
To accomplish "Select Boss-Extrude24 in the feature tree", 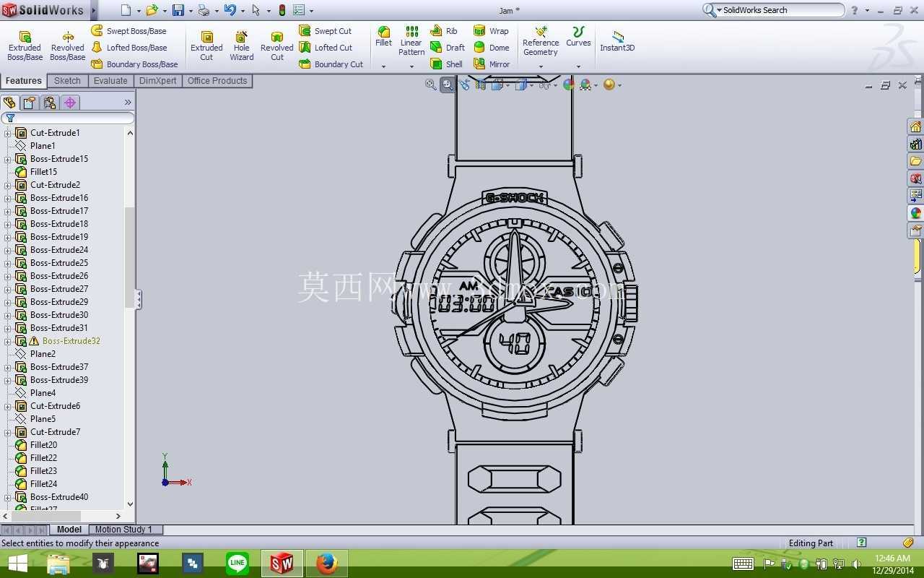I will tap(59, 250).
